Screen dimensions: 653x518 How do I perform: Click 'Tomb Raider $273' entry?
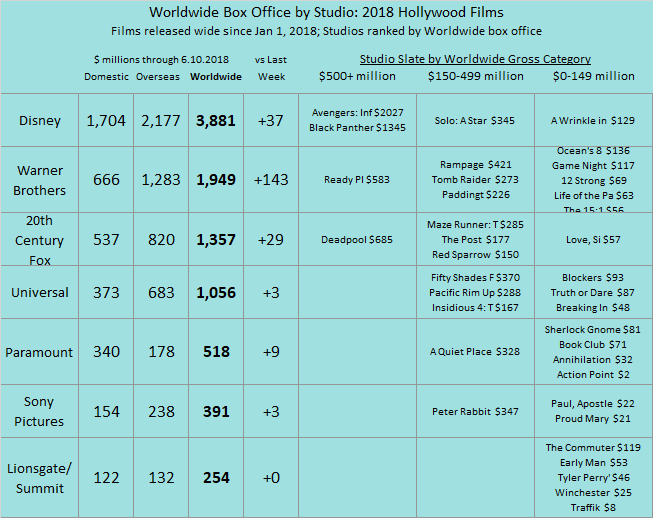coord(475,180)
